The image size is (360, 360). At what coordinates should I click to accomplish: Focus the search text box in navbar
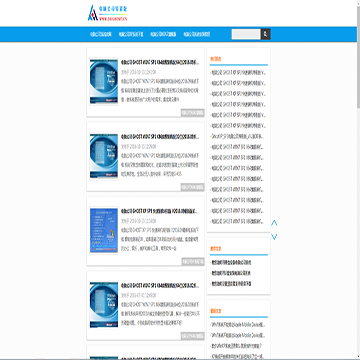[246, 34]
